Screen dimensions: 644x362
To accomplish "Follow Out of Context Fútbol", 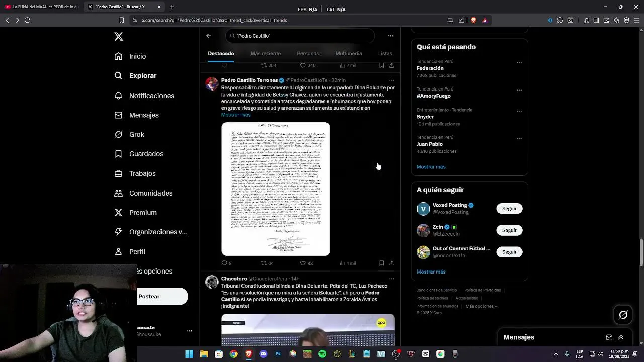I will click(509, 252).
